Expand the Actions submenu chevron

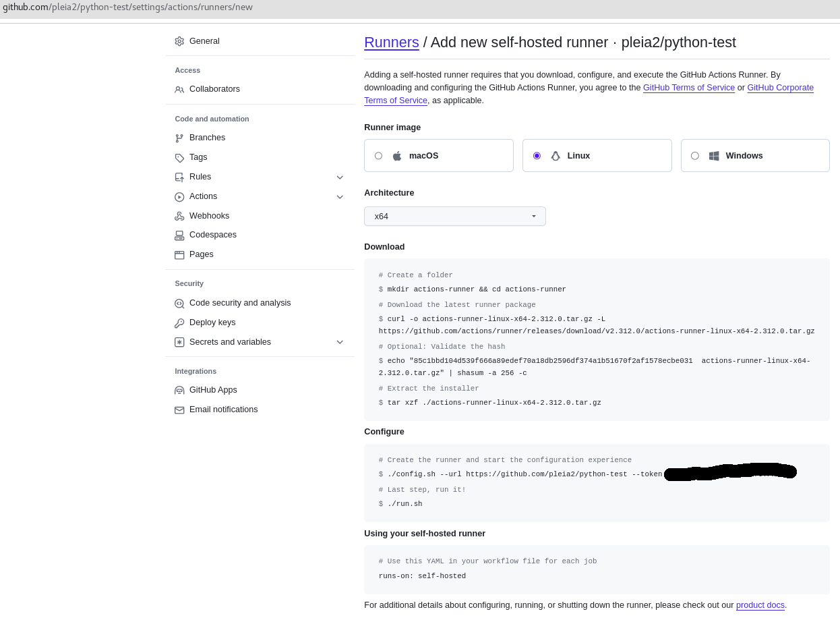point(340,196)
